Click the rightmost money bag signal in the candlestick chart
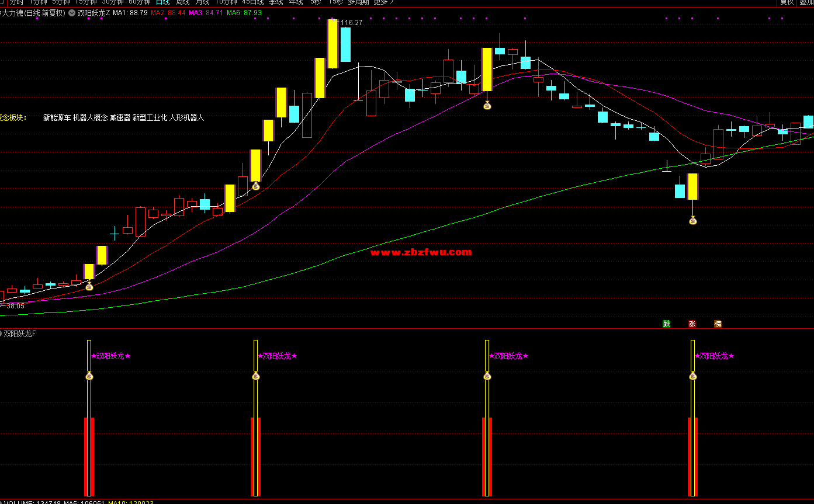Image resolution: width=814 pixels, height=504 pixels. [692, 220]
